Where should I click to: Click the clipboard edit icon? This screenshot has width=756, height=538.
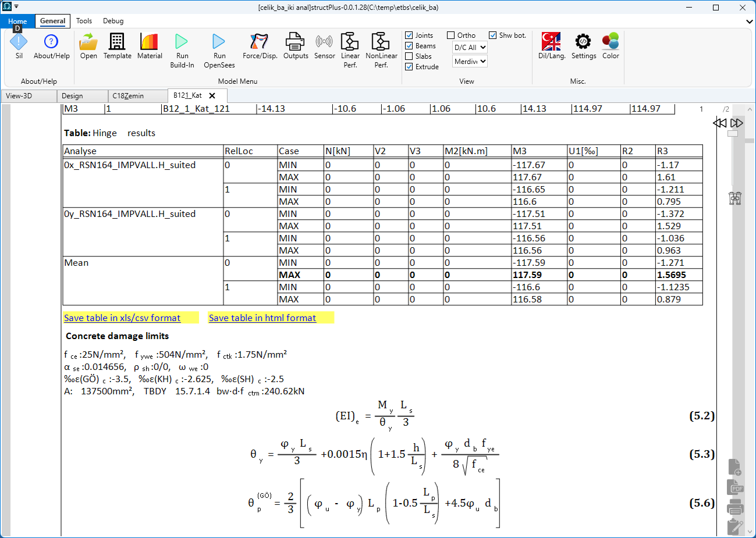pyautogui.click(x=735, y=526)
